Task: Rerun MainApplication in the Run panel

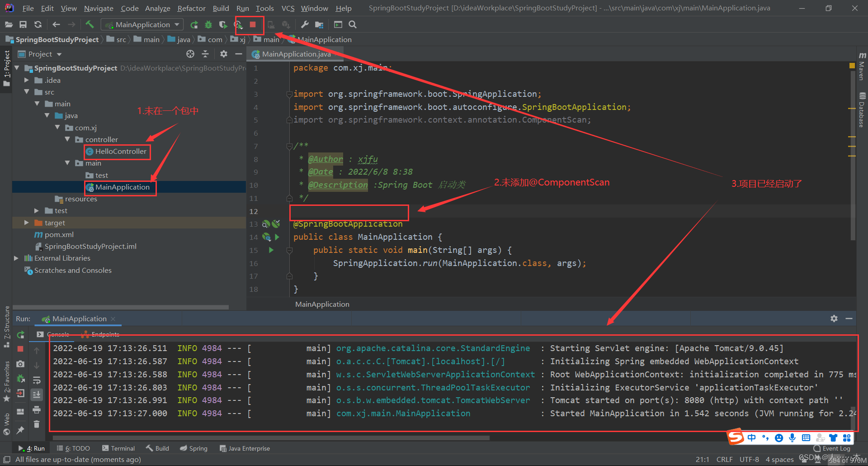Action: (x=20, y=335)
